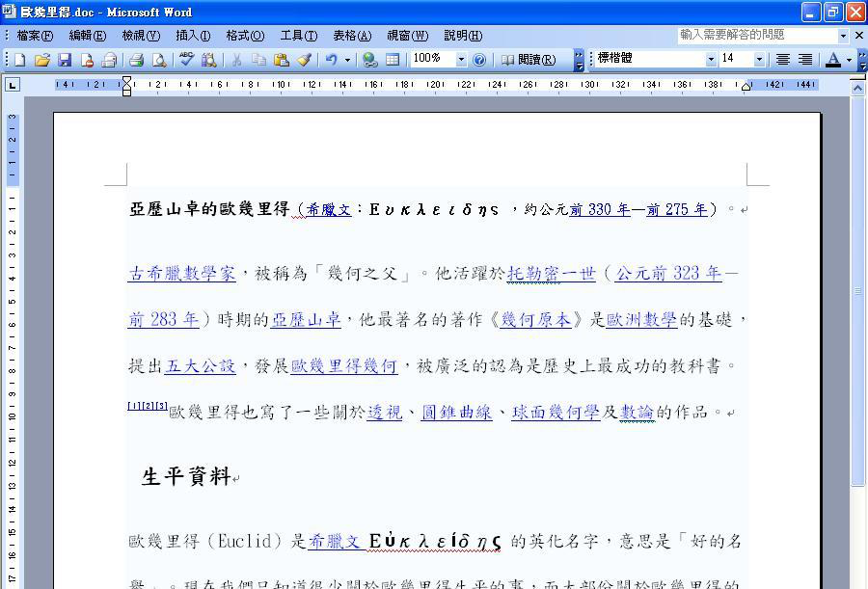Follow the 幾何原本 hyperlink

535,320
